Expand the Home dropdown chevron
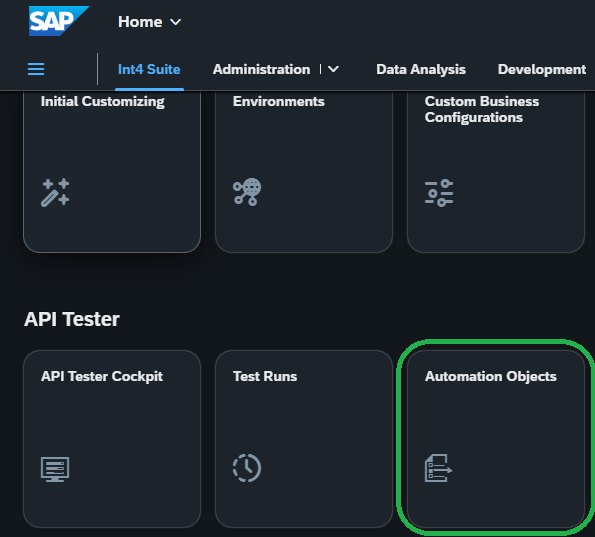The height and width of the screenshot is (537, 595). tap(175, 22)
